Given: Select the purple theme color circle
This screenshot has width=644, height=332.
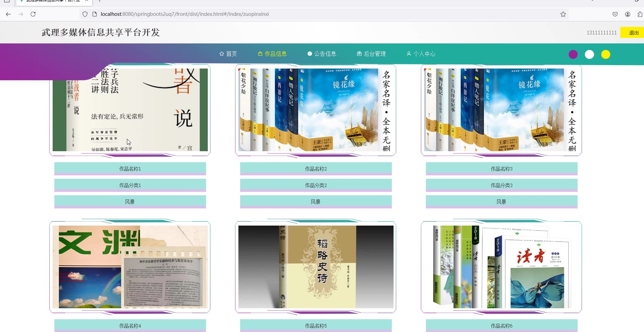Looking at the screenshot, I should (573, 54).
